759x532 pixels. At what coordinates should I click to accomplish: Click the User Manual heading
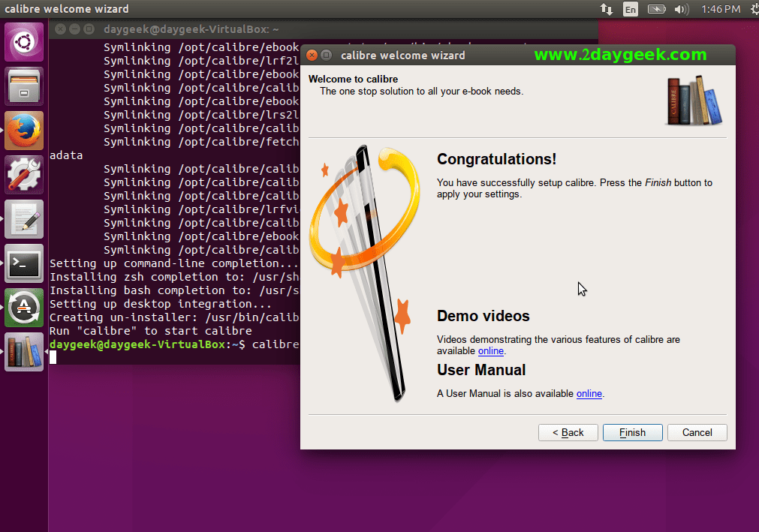tap(481, 370)
